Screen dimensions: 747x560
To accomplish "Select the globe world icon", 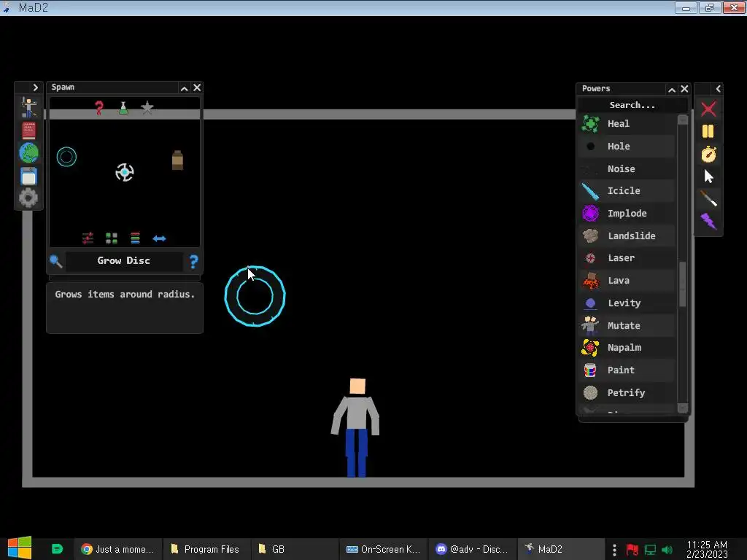I will coord(28,153).
